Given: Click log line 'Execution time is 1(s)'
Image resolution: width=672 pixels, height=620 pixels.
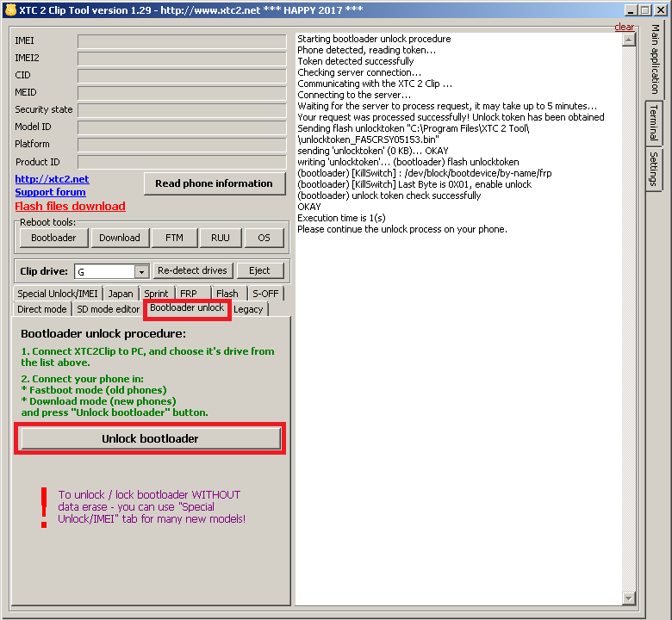Looking at the screenshot, I should 341,218.
